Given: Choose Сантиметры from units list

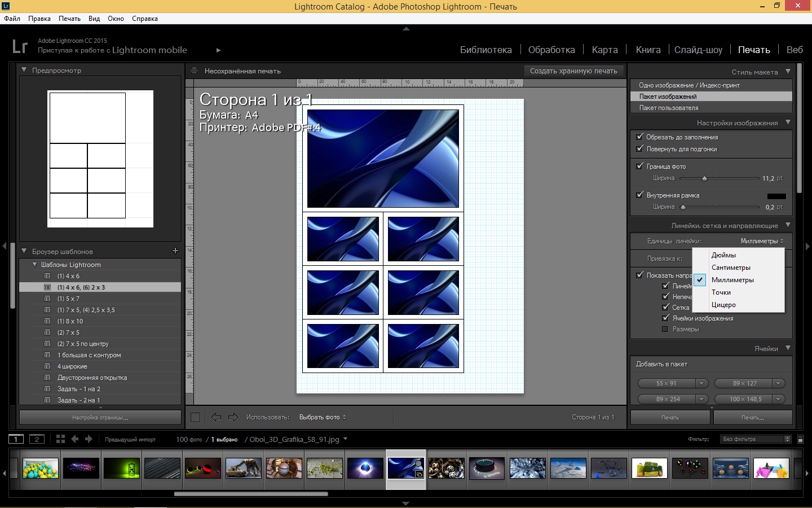Looking at the screenshot, I should coord(731,268).
